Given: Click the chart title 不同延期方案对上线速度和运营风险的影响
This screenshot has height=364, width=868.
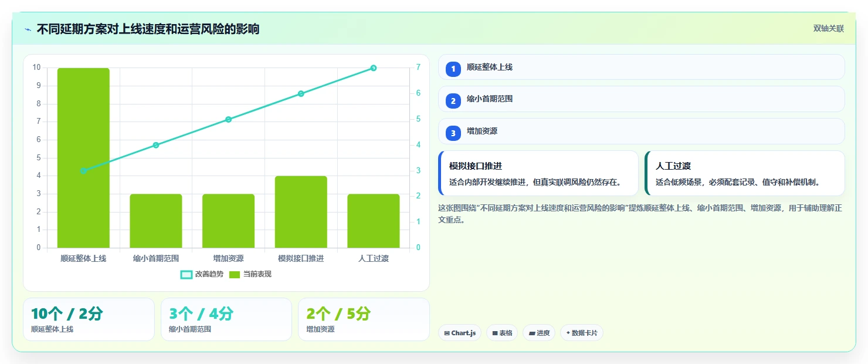Looking at the screenshot, I should click(x=148, y=29).
